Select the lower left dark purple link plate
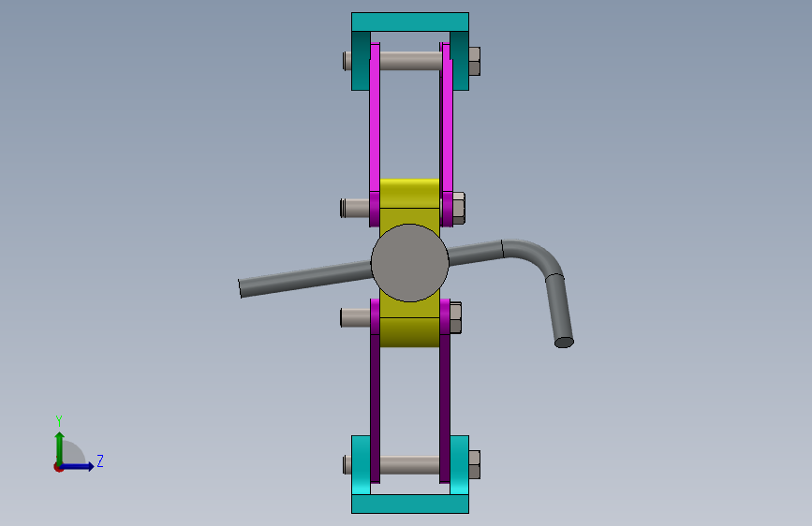The image size is (812, 526). (x=375, y=393)
